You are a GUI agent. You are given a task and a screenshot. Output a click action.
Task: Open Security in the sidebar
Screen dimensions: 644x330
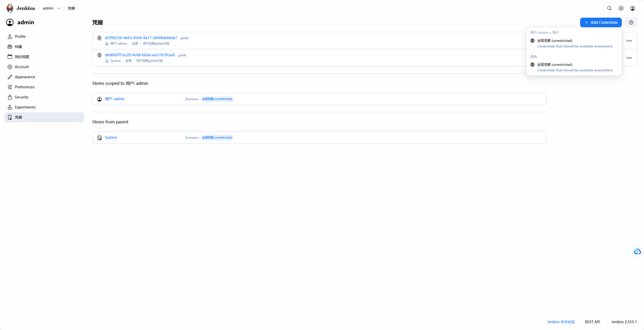(44, 97)
